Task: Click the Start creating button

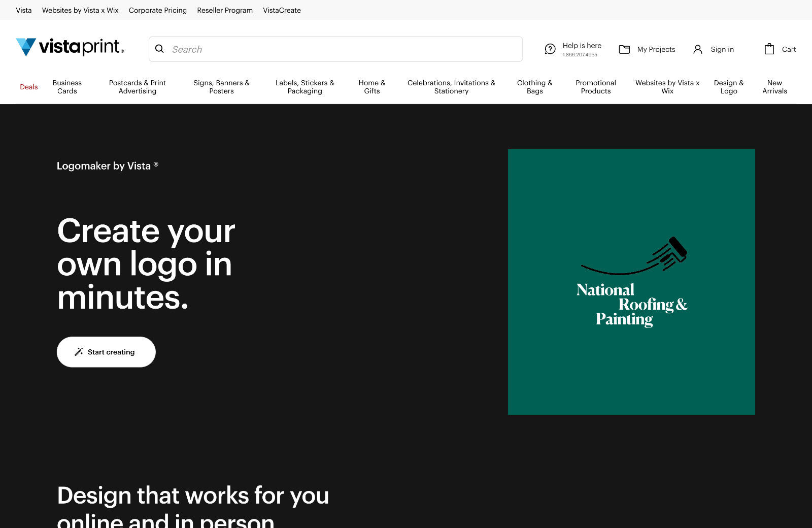Action: 106,352
